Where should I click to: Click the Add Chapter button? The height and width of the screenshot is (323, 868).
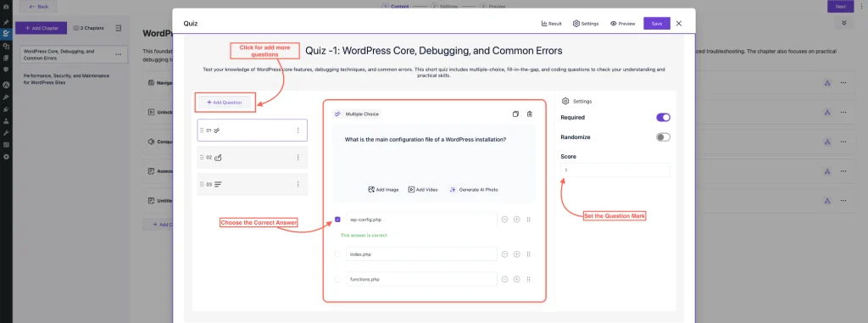42,28
